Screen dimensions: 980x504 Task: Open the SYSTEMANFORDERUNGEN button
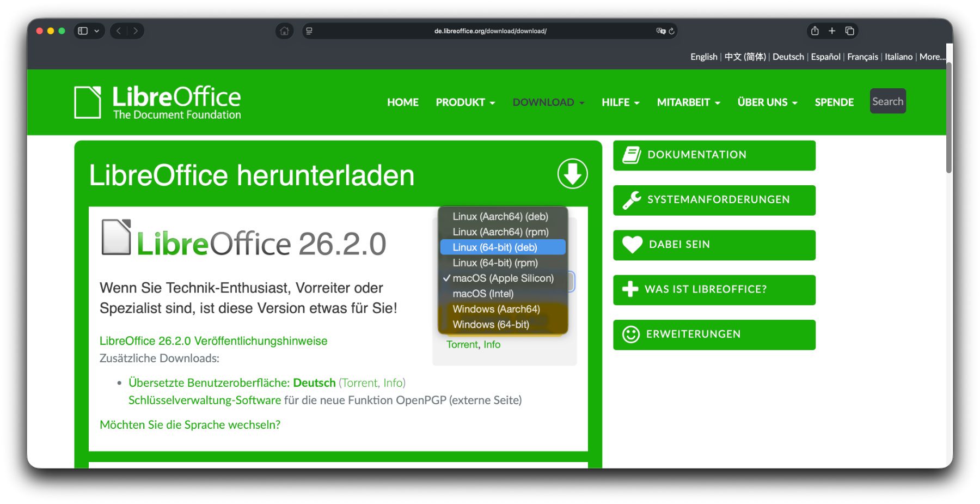pyautogui.click(x=714, y=200)
